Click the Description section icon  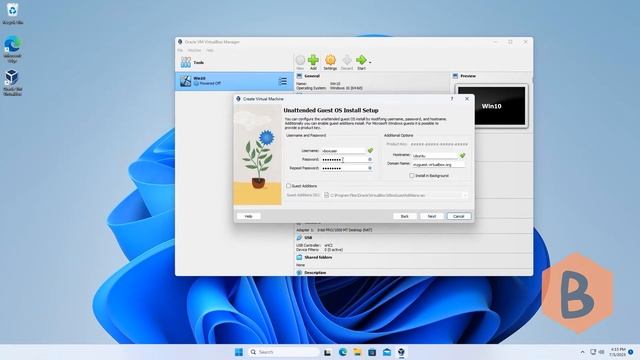click(299, 272)
